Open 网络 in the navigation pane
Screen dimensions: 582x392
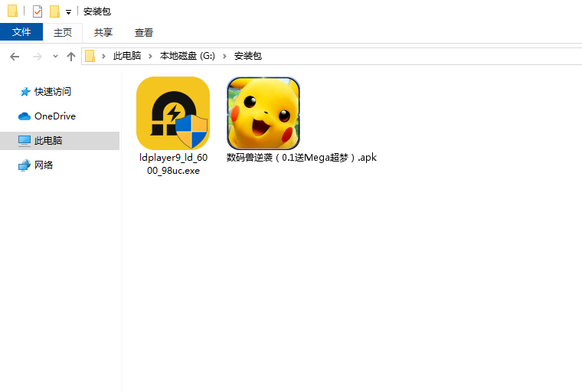pyautogui.click(x=44, y=165)
